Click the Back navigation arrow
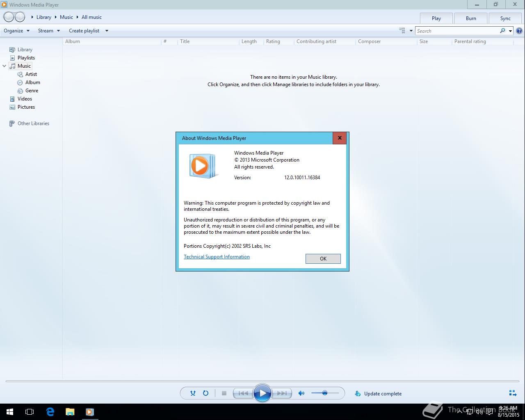 pyautogui.click(x=9, y=17)
